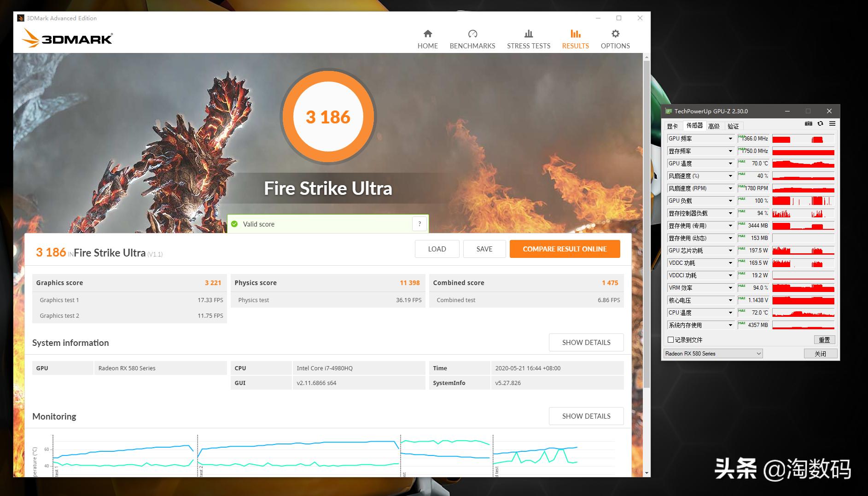868x496 pixels.
Task: Open the GPU 温度 sensor dropdown
Action: pos(730,163)
